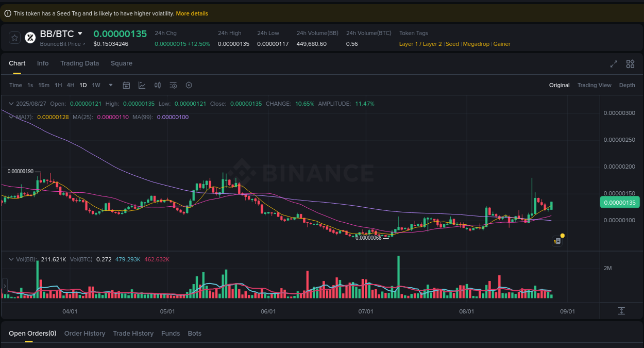Expand the chart to fullscreen
Screen dimensions: 644x348
614,64
